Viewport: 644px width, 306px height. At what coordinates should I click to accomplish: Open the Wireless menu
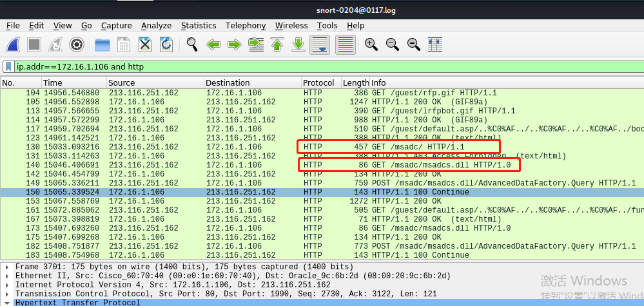point(291,25)
